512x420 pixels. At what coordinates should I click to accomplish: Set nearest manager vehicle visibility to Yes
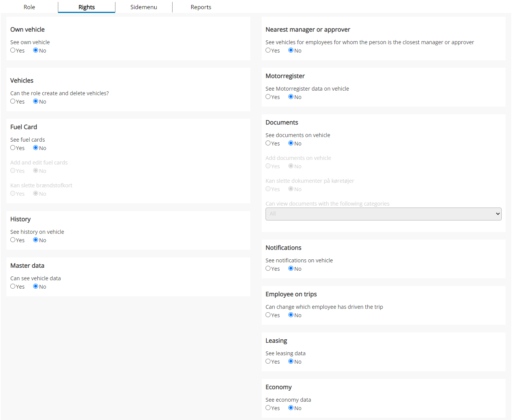tap(268, 50)
